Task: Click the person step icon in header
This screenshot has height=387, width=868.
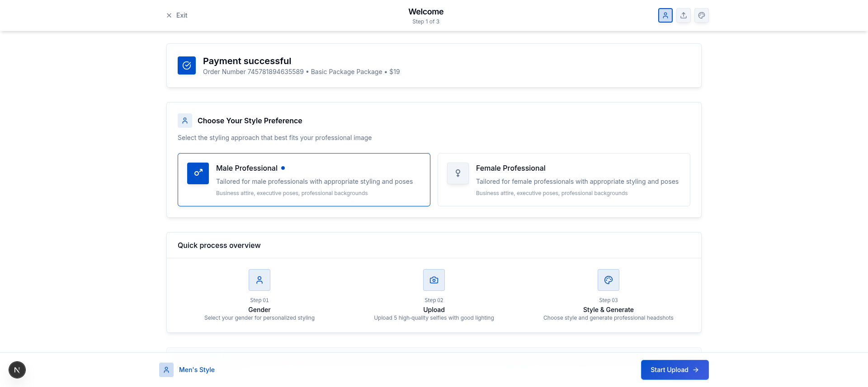Action: 665,15
